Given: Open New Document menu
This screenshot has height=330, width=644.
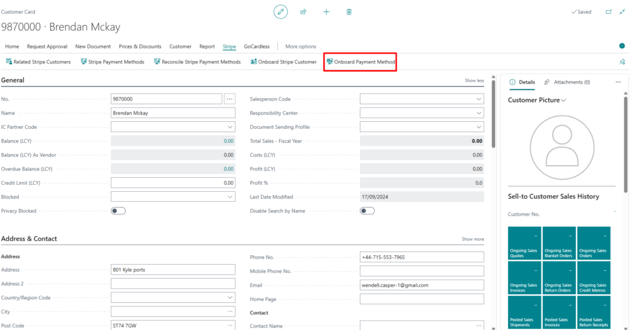Looking at the screenshot, I should (93, 47).
